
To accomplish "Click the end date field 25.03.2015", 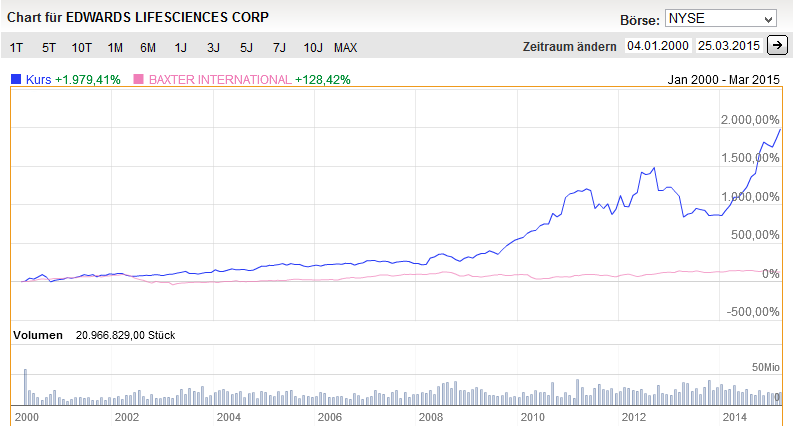I will point(729,46).
